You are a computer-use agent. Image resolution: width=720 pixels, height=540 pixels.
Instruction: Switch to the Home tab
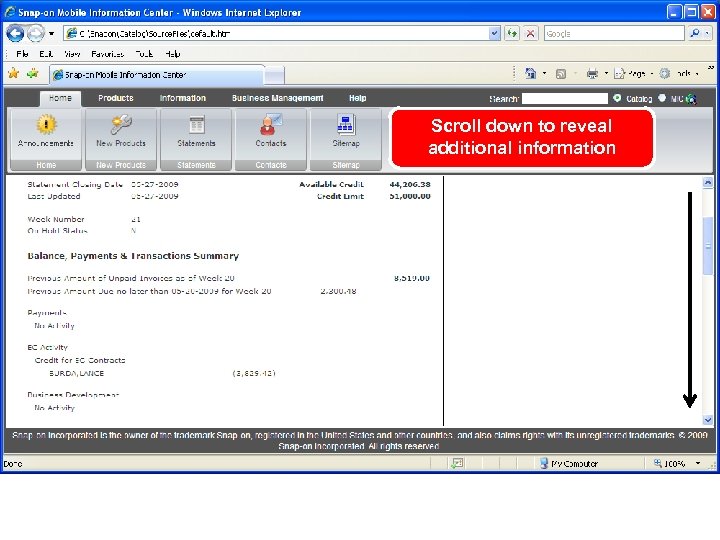[60, 98]
